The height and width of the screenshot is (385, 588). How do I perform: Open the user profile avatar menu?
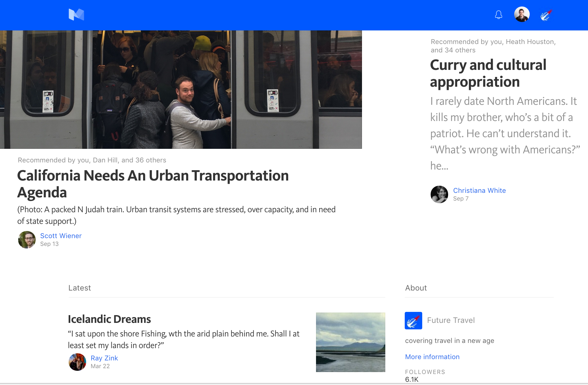522,14
